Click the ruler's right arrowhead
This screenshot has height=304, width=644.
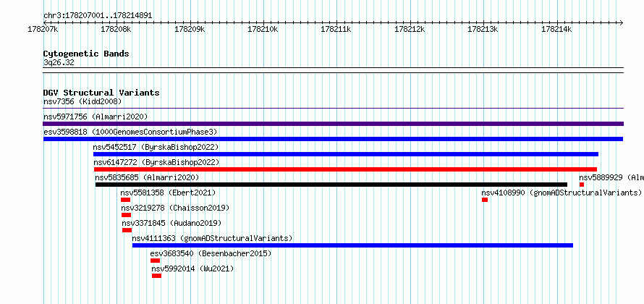pyautogui.click(x=622, y=22)
